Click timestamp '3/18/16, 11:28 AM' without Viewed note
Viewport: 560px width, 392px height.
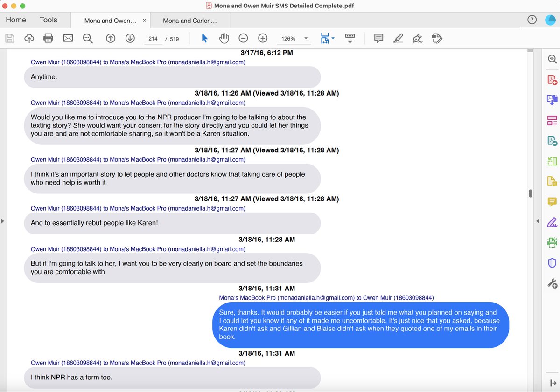tap(266, 240)
